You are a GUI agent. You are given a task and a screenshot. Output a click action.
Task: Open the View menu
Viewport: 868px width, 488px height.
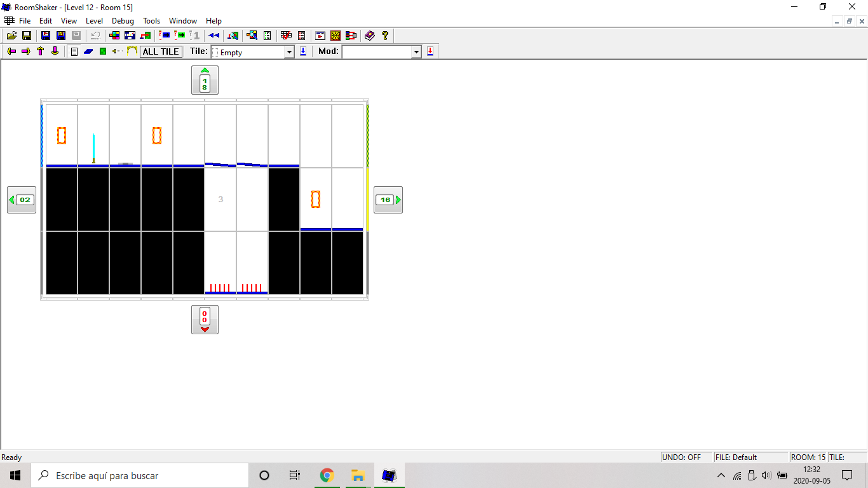coord(69,21)
